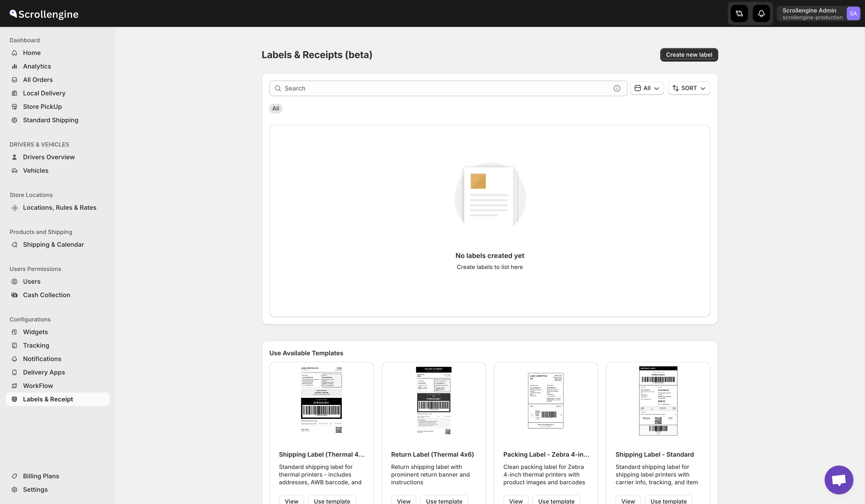865x504 pixels.
Task: Click the search info icon
Action: tap(617, 88)
